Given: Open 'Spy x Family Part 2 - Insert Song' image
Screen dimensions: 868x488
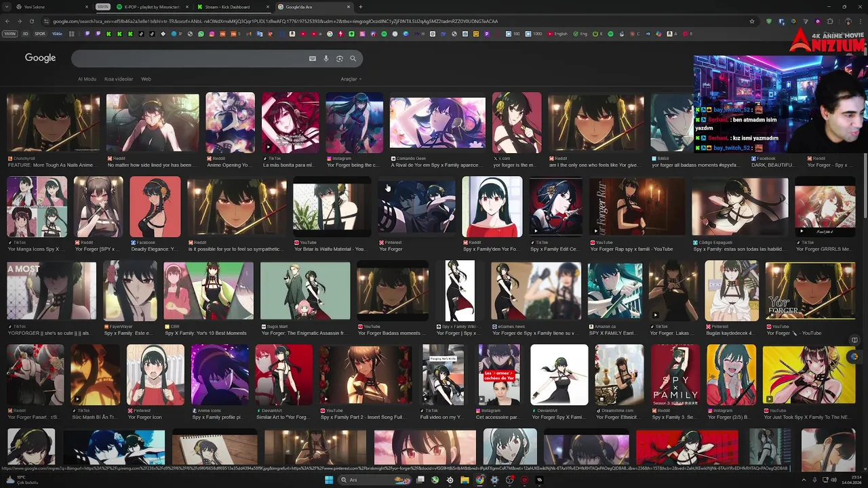Looking at the screenshot, I should point(366,375).
